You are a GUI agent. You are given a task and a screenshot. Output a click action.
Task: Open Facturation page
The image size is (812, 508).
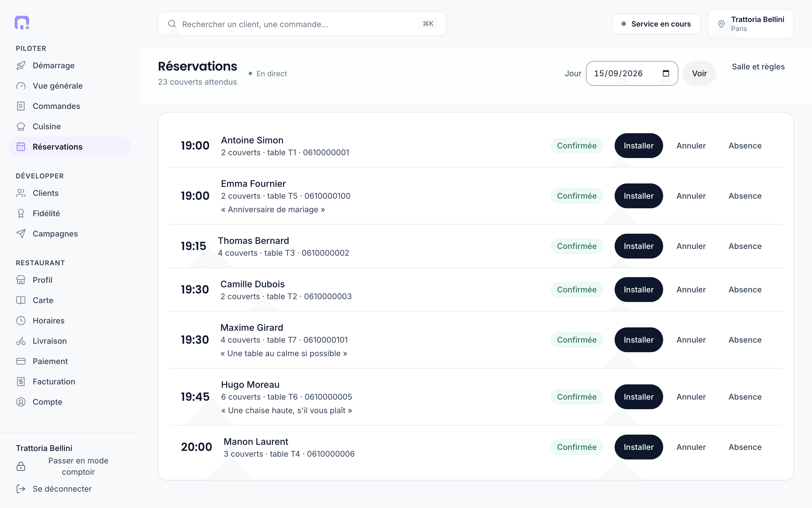(70, 382)
